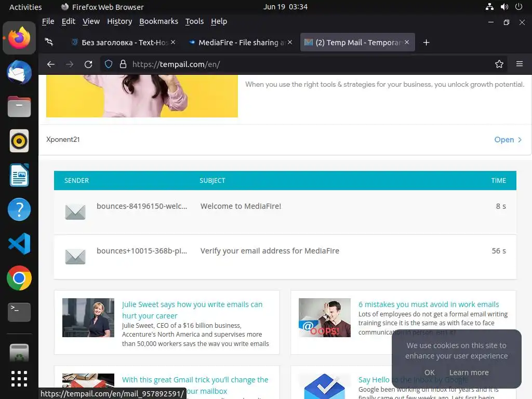Open the Help app in dock
The width and height of the screenshot is (532, 399).
click(19, 209)
